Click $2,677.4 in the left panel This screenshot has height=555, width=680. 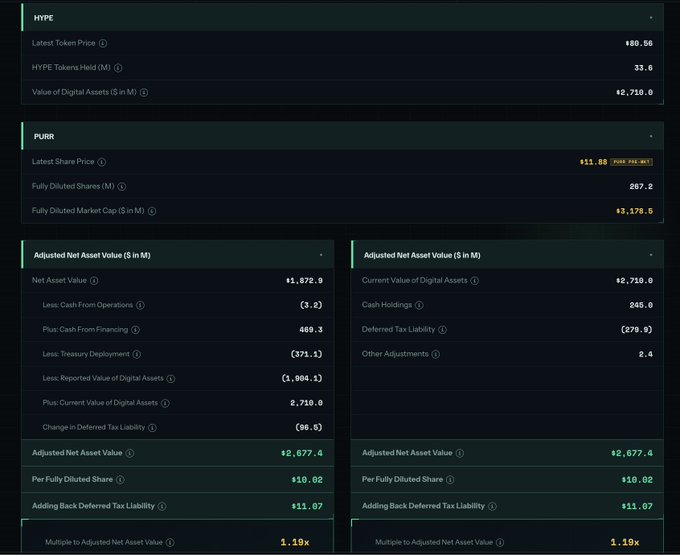[x=302, y=453]
